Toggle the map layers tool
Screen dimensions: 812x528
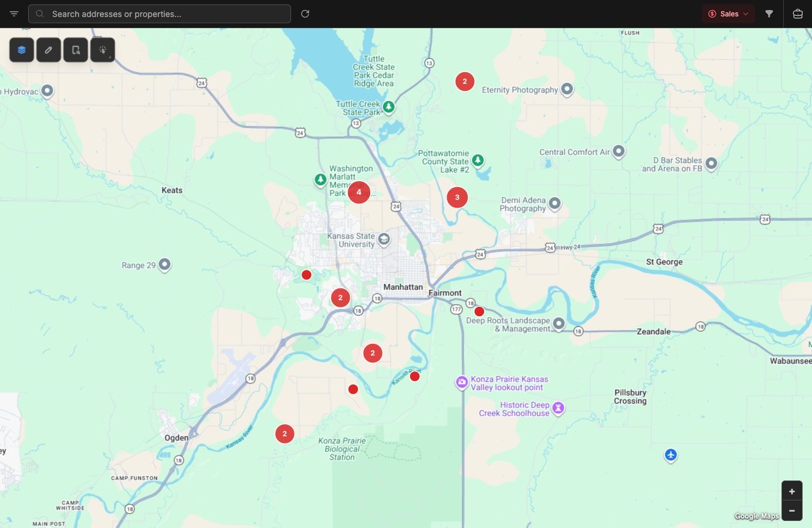click(x=22, y=50)
